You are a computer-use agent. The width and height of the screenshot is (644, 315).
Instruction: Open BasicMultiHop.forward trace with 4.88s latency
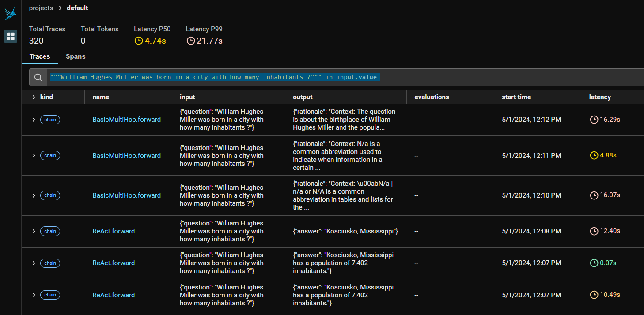click(126, 155)
